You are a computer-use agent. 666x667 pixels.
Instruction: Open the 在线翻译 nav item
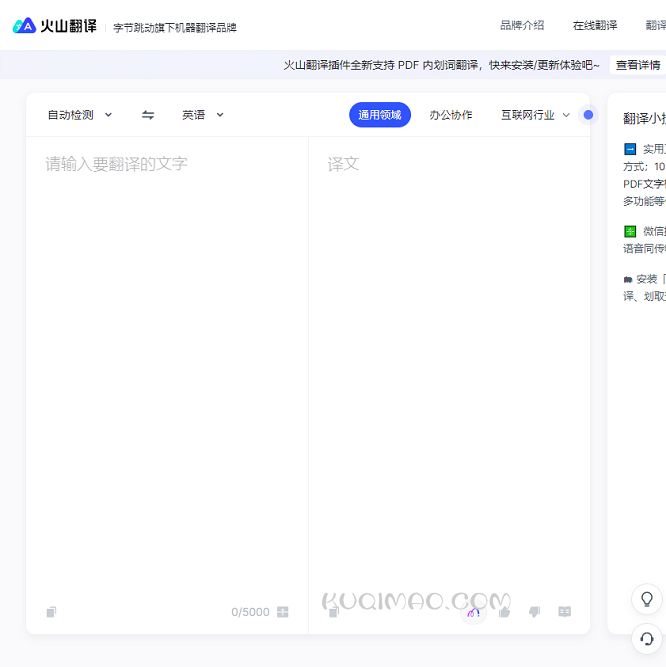(595, 26)
